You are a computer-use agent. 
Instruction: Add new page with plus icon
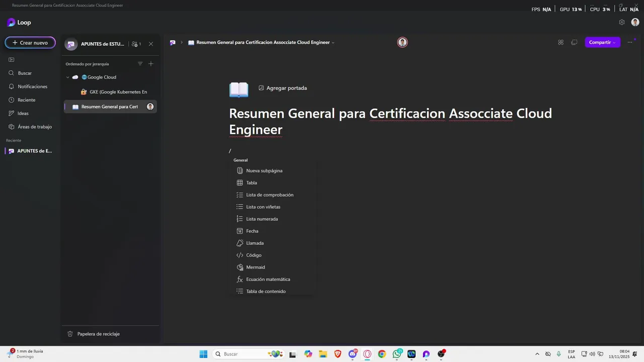[x=151, y=64]
